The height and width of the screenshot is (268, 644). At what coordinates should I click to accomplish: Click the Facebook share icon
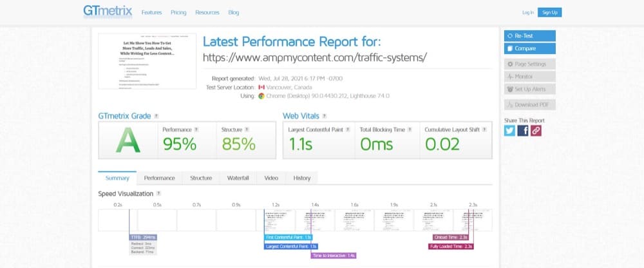(523, 130)
